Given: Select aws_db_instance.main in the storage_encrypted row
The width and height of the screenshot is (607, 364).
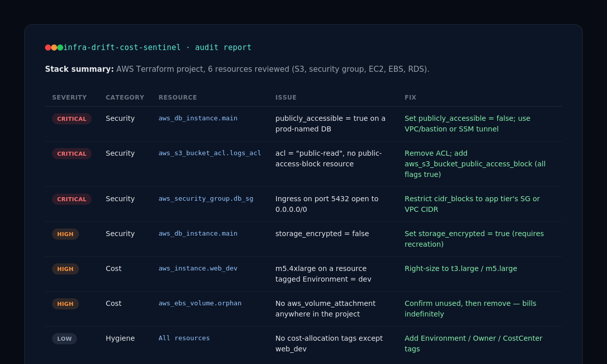Looking at the screenshot, I should (x=198, y=234).
